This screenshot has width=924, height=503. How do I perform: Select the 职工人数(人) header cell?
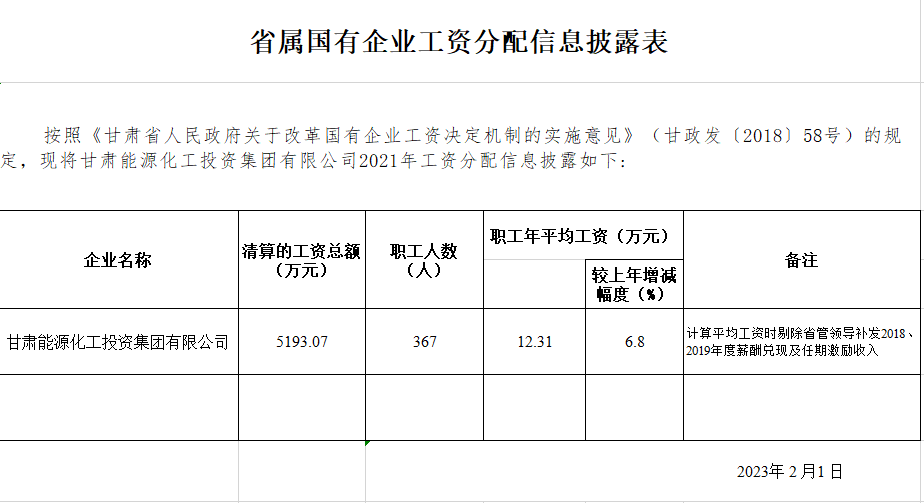click(424, 260)
